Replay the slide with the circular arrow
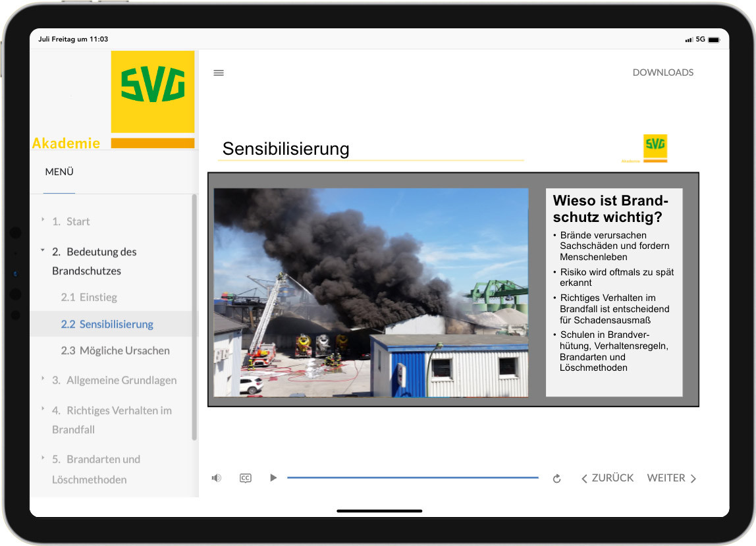 (557, 478)
